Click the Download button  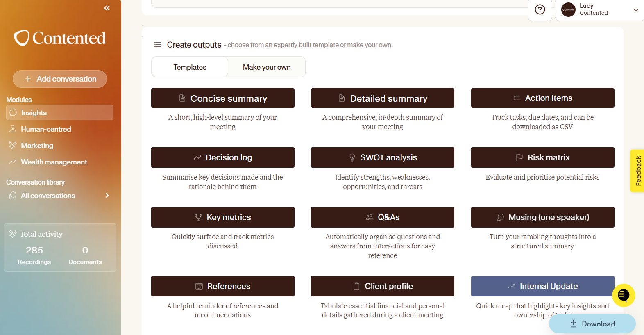pyautogui.click(x=592, y=324)
